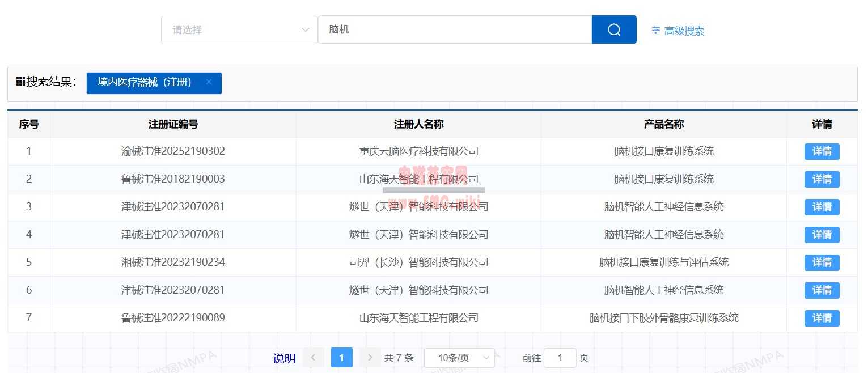
Task: Click the 高级搜索 filter sliders icon
Action: pos(656,31)
